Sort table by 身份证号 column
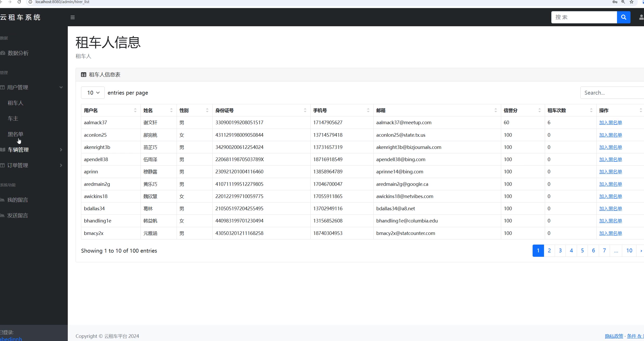Viewport: 644px width, 341px height. pyautogui.click(x=261, y=110)
